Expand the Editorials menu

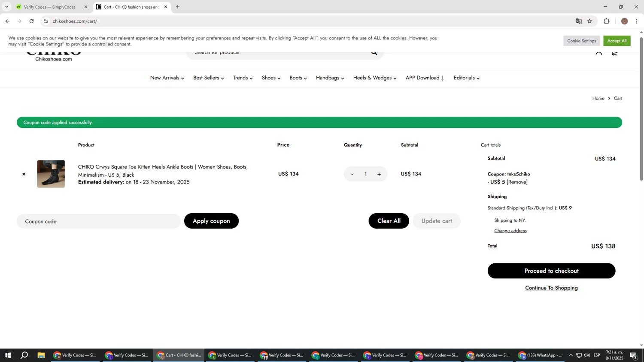pyautogui.click(x=467, y=78)
